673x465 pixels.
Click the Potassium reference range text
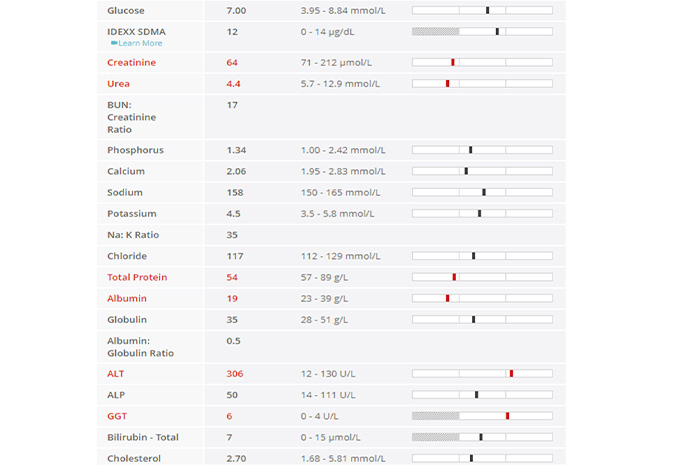coord(338,213)
